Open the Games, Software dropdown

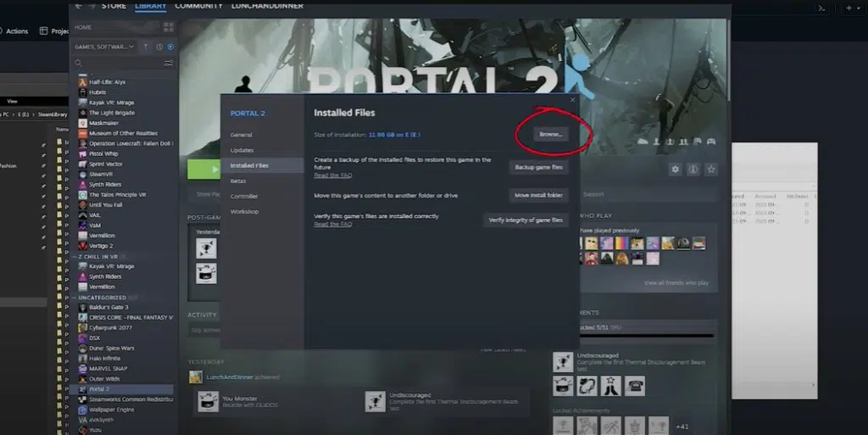point(104,47)
